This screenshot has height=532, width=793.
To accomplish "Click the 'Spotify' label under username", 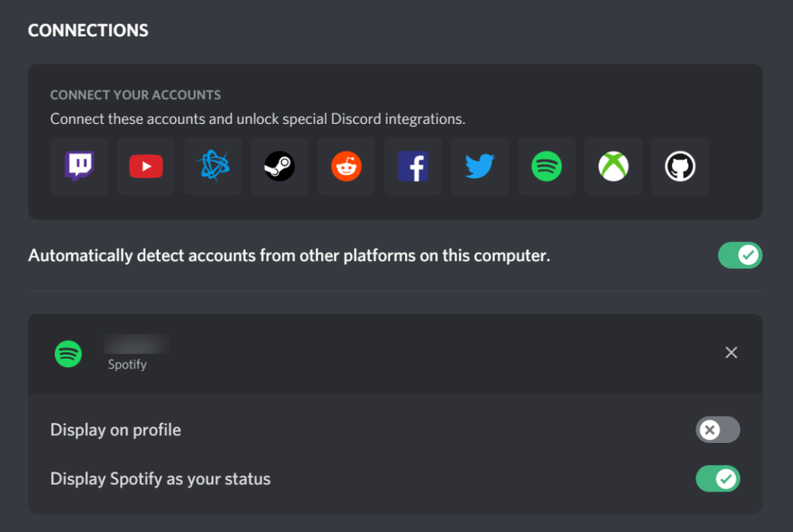I will click(128, 365).
